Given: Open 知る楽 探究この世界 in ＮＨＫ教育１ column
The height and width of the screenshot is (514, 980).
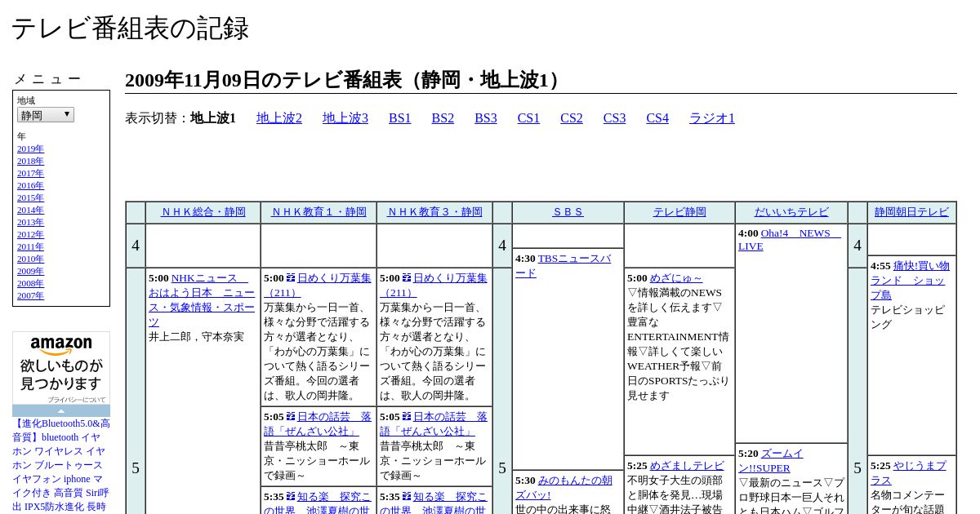Looking at the screenshot, I should [x=318, y=502].
